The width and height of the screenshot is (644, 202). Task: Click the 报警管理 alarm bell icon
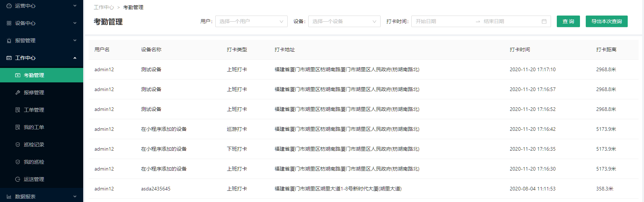(x=9, y=40)
